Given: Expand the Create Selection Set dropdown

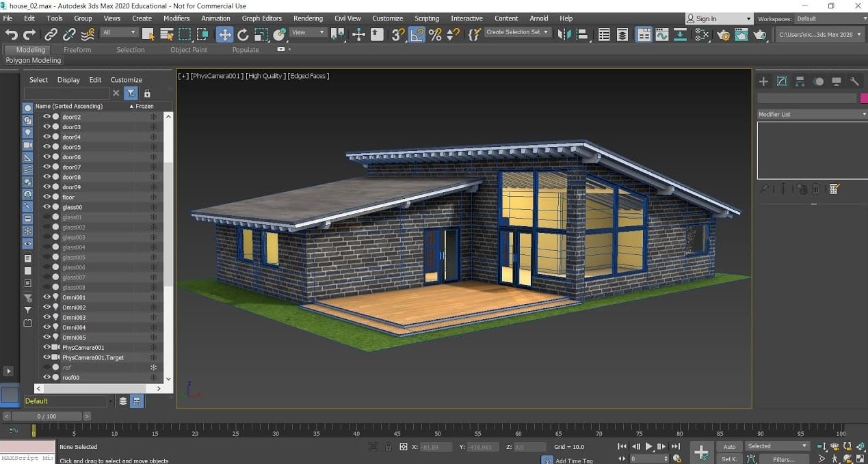Looking at the screenshot, I should 545,32.
